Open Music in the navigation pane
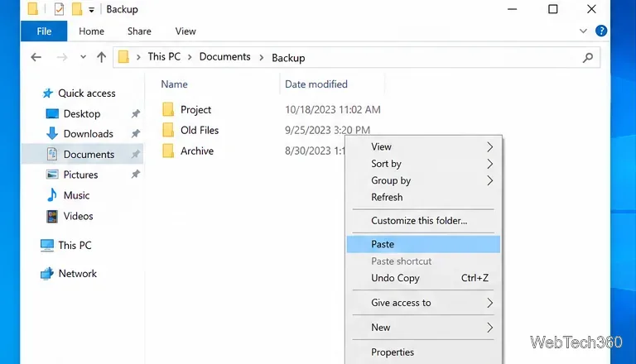 [x=76, y=195]
